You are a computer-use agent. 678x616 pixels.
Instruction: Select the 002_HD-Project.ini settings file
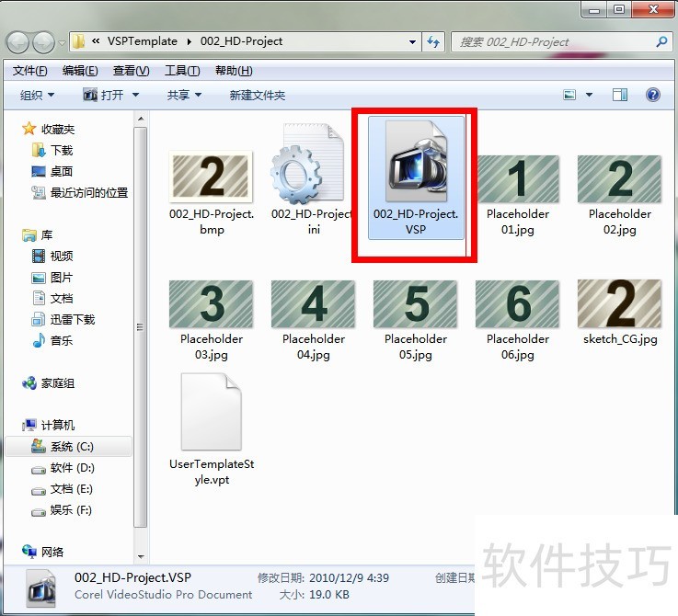tap(312, 179)
